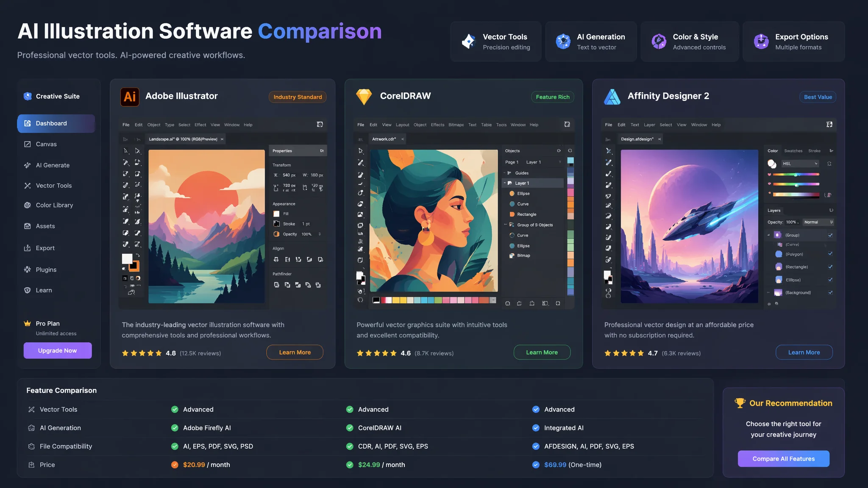The width and height of the screenshot is (868, 488).
Task: Click the Illustrator landscape artwork canvas
Action: [206, 226]
